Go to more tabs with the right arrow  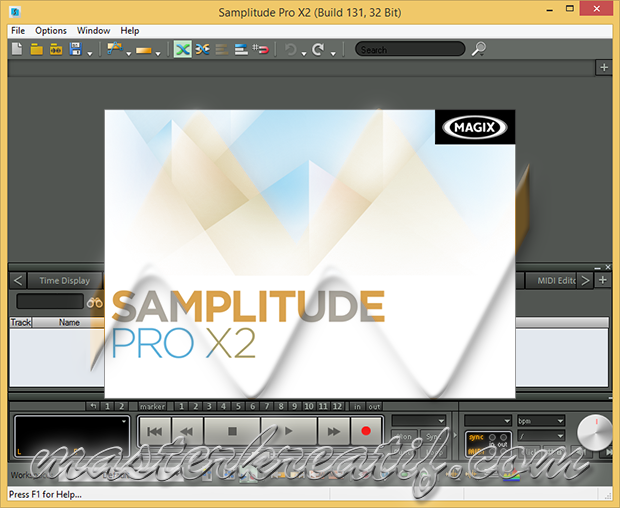tap(585, 281)
